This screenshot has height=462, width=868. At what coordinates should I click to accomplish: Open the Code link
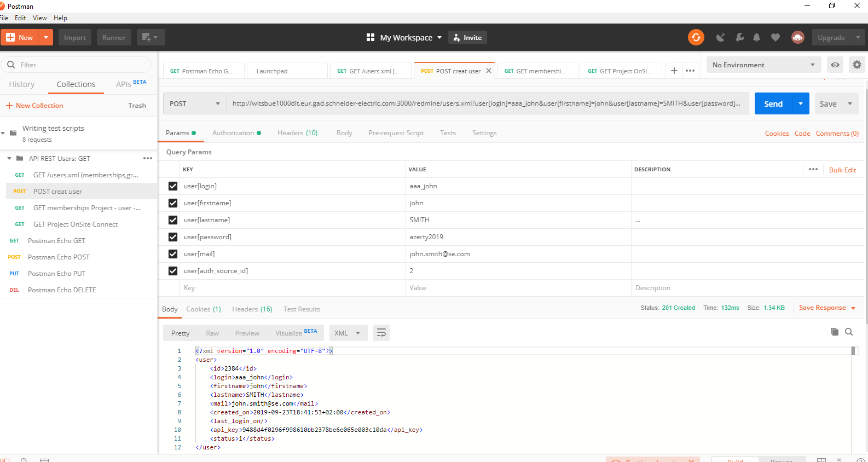click(x=802, y=133)
